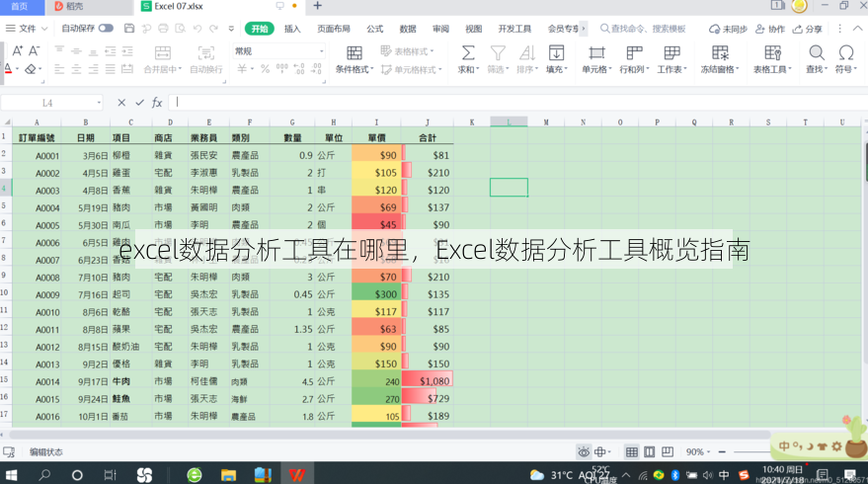
Task: Click the Undo arrow icon
Action: 197,29
